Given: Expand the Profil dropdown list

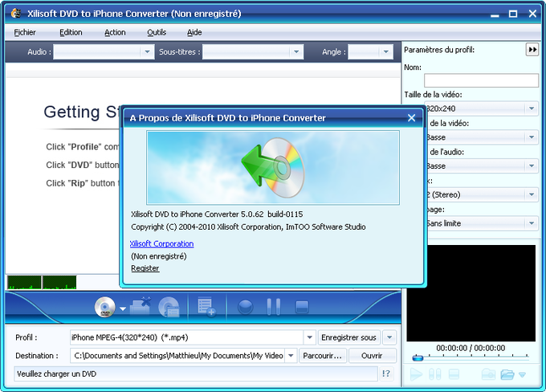Looking at the screenshot, I should [309, 337].
